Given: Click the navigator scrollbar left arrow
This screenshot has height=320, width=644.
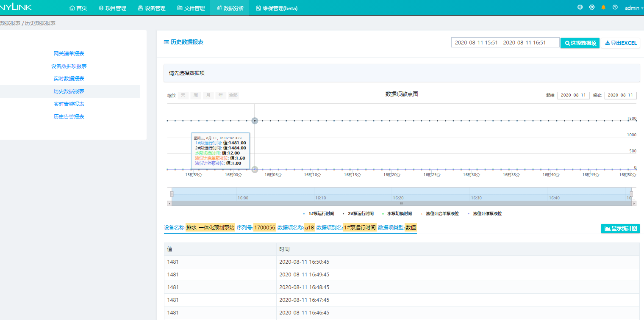Looking at the screenshot, I should [169, 204].
